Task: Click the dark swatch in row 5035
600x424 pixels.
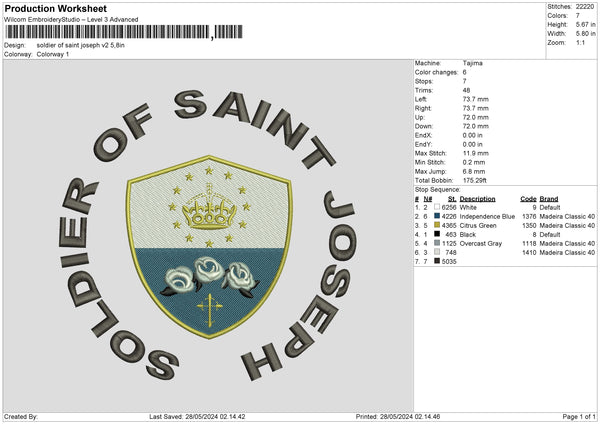Action: point(437,261)
